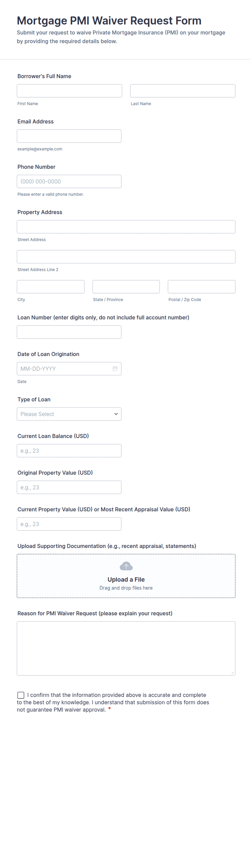Click into the Phone Number field

tap(69, 181)
